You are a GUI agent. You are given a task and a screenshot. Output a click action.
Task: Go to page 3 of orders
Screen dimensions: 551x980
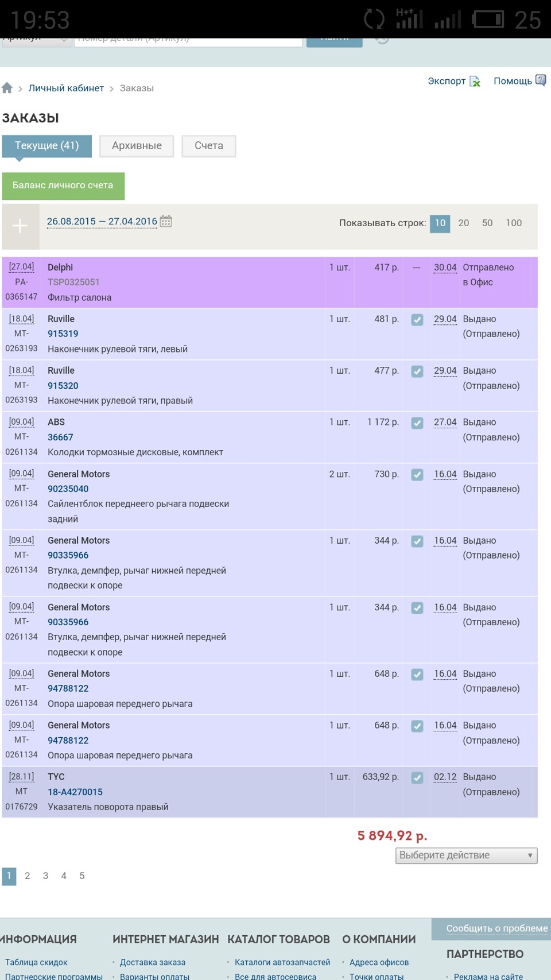click(x=45, y=876)
